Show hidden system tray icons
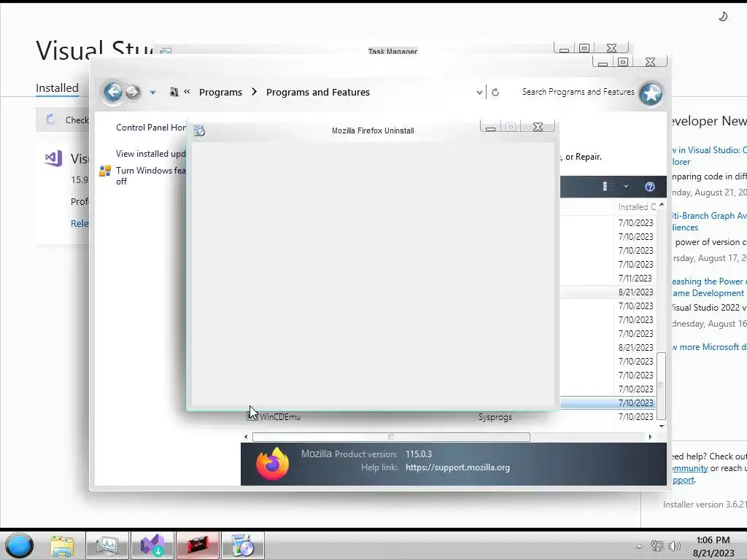Screen dimensions: 747x560 pos(639,546)
